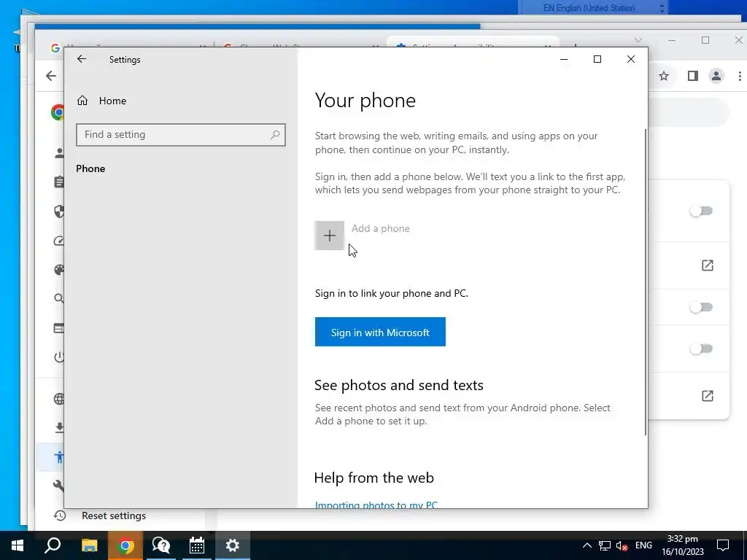Select Languages globe icon in Chrome sidebar
The height and width of the screenshot is (560, 747).
pos(59,399)
